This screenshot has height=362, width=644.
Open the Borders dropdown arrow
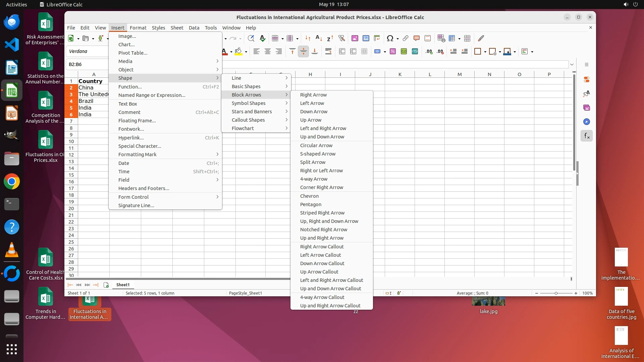point(485,52)
